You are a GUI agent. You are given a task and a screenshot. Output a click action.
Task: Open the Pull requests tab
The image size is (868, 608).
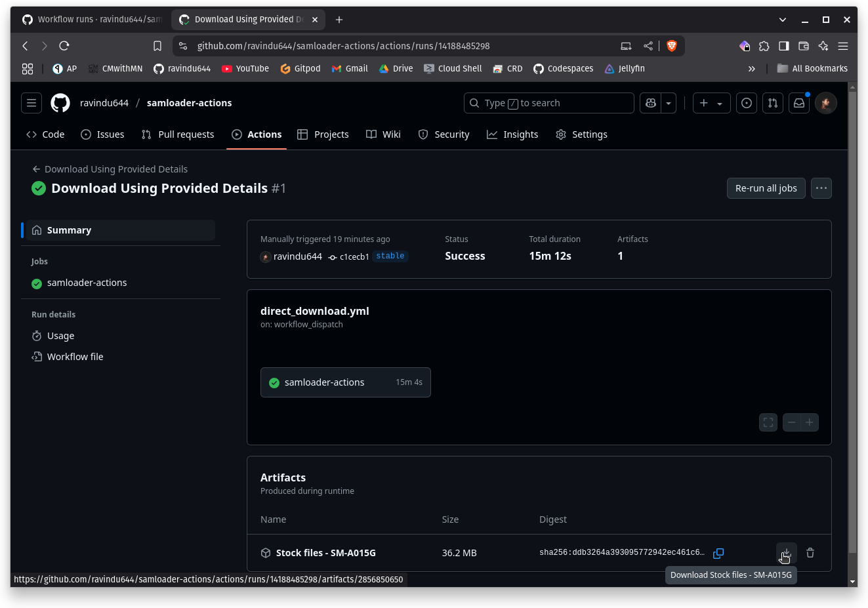pos(178,134)
